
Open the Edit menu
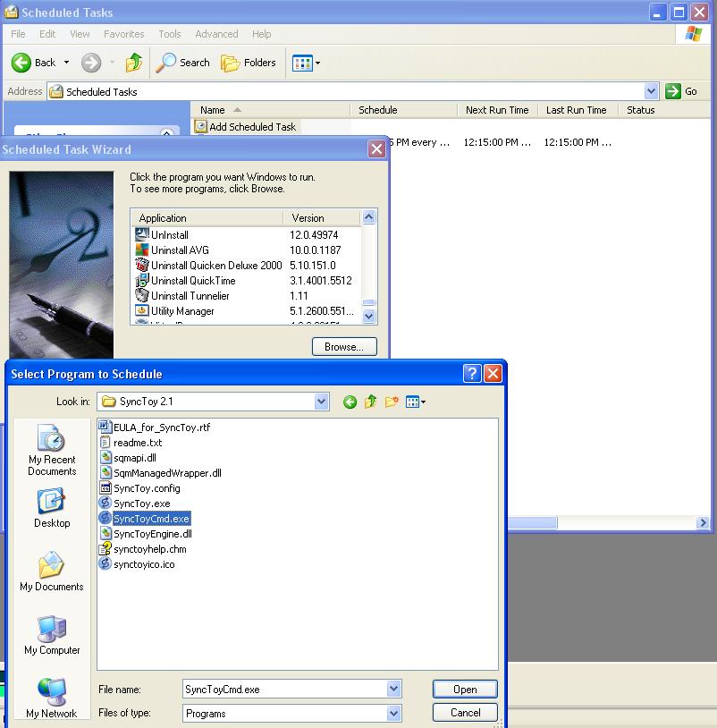(47, 34)
